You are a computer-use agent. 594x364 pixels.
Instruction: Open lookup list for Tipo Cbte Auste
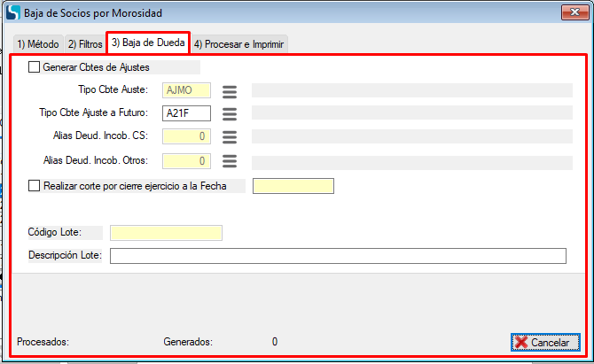230,90
